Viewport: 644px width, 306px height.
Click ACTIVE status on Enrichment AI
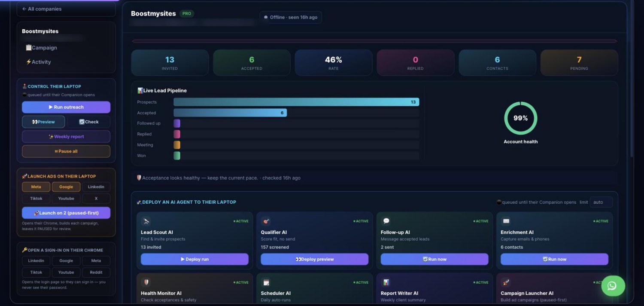(601, 221)
